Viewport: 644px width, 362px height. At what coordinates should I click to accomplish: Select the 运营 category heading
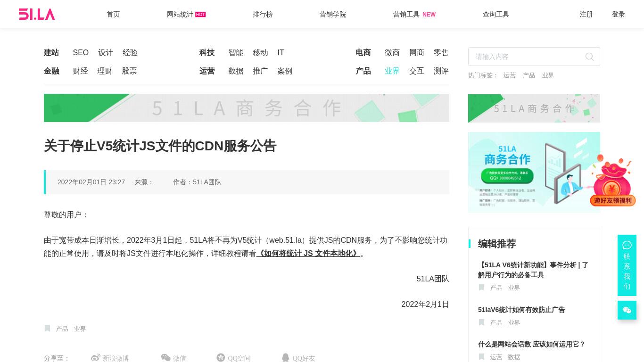[x=207, y=71]
